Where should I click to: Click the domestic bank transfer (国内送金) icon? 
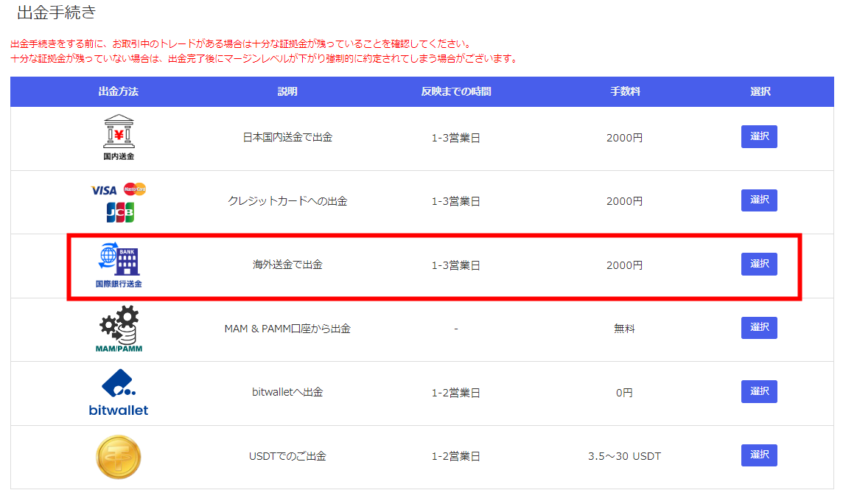point(119,138)
